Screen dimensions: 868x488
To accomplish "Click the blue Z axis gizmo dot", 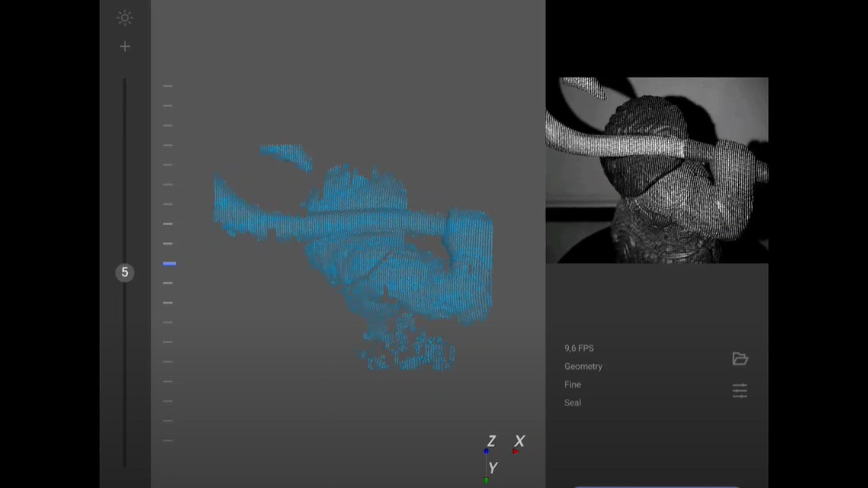I will pyautogui.click(x=486, y=451).
